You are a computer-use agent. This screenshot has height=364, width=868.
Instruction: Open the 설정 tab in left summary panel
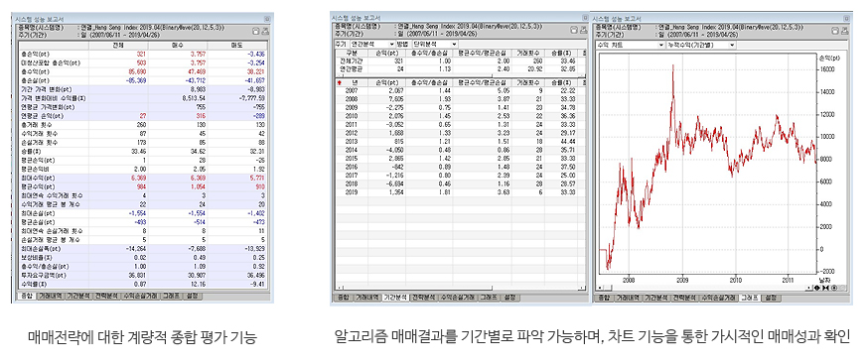coord(192,296)
